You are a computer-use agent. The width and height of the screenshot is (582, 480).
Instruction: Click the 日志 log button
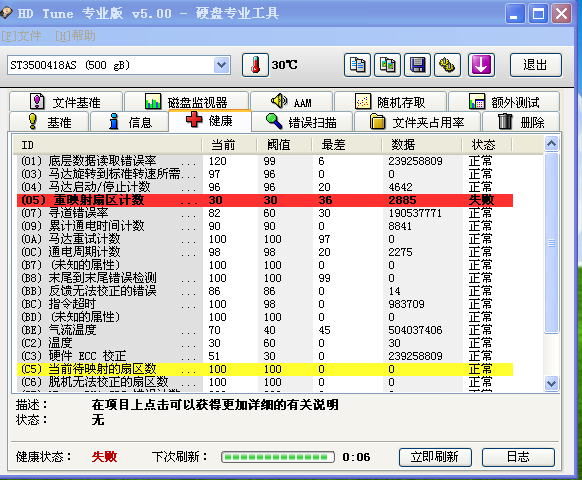tap(518, 457)
